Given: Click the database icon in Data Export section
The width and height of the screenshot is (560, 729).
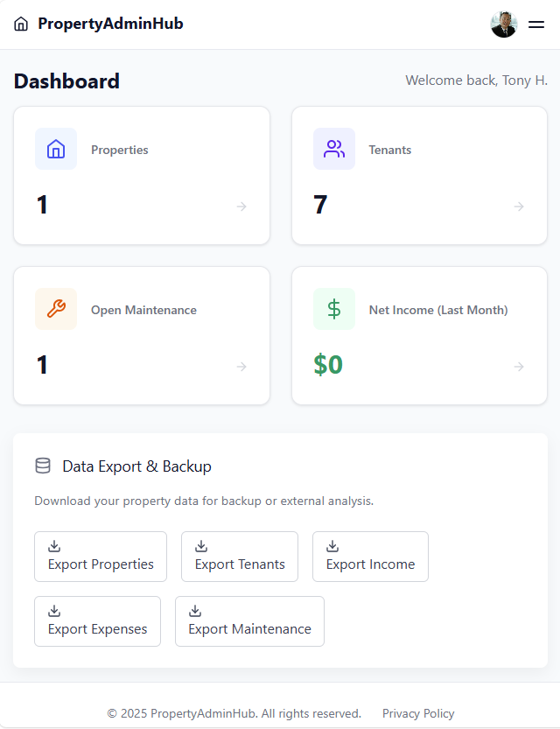Looking at the screenshot, I should coord(43,466).
